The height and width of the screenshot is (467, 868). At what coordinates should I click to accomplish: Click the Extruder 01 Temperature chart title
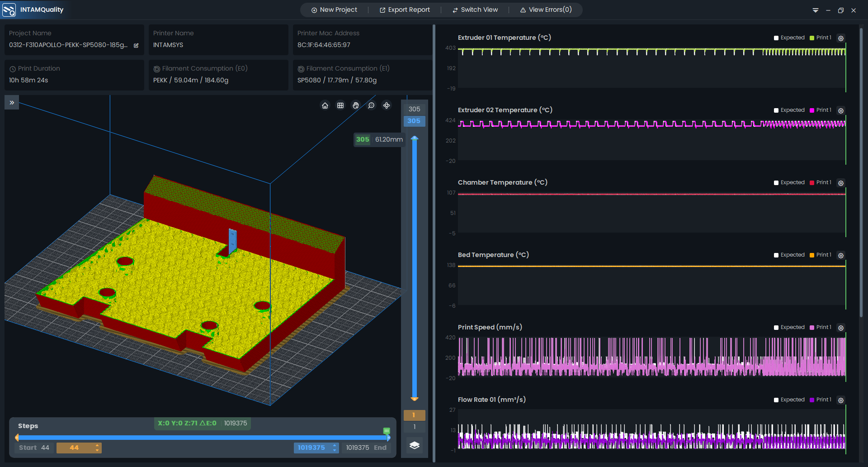click(505, 38)
